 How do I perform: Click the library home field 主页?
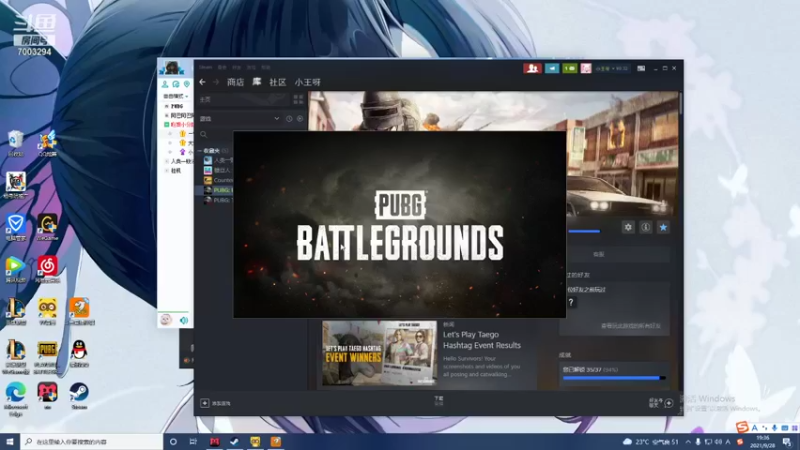(243, 99)
